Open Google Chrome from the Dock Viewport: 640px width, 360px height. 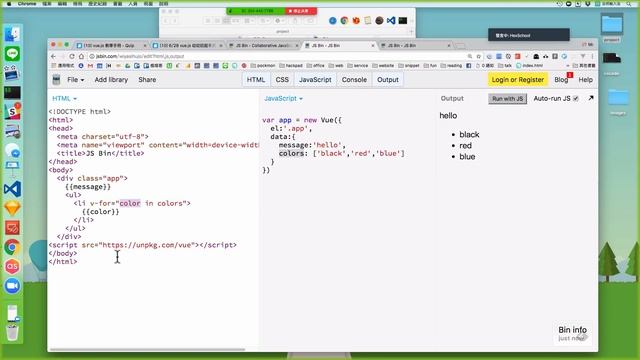(12, 247)
